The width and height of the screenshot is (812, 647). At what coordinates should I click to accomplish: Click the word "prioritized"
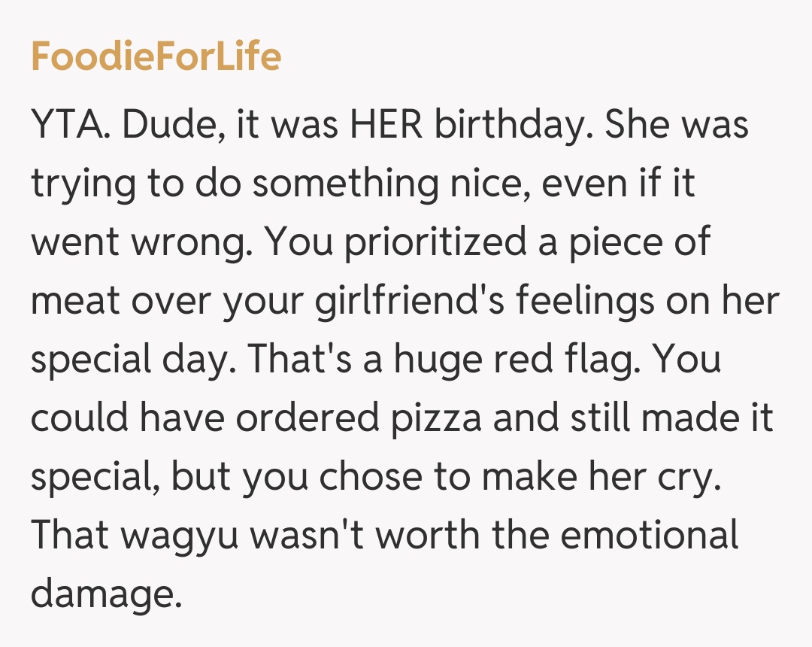[437, 242]
